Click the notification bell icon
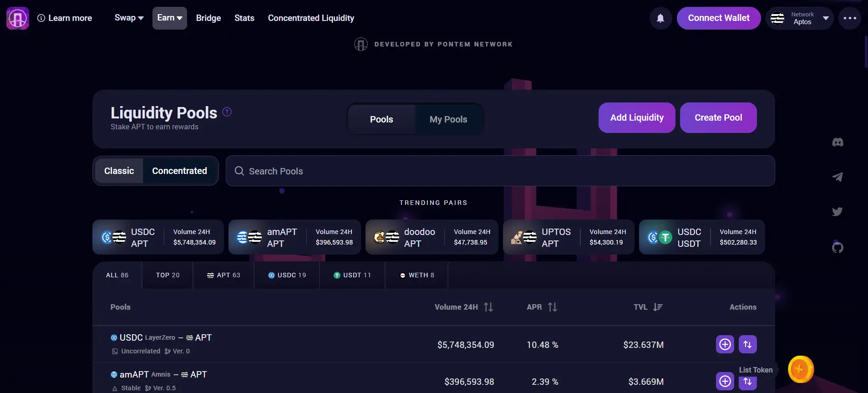This screenshot has height=393, width=868. click(660, 18)
